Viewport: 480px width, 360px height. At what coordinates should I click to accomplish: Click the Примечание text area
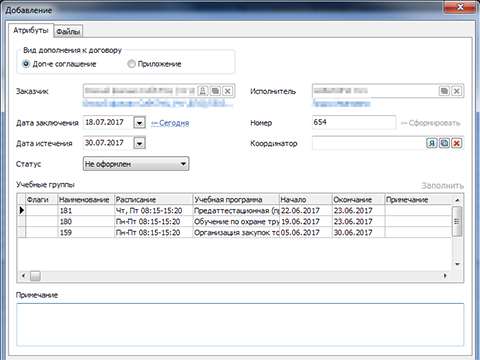[240, 325]
